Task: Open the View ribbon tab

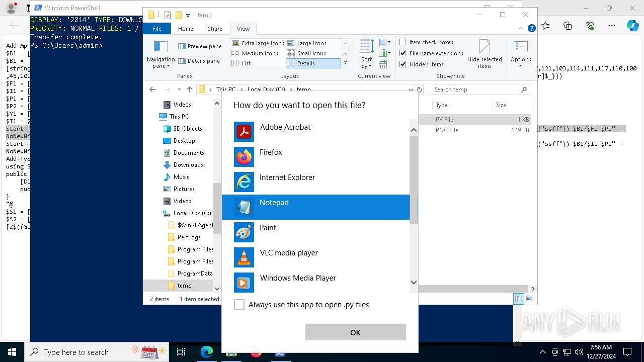Action: tap(243, 29)
